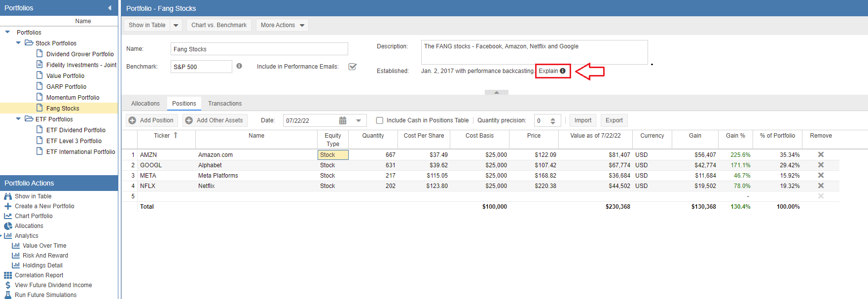The width and height of the screenshot is (868, 299).
Task: Click the Correlation Report grid icon
Action: point(8,275)
